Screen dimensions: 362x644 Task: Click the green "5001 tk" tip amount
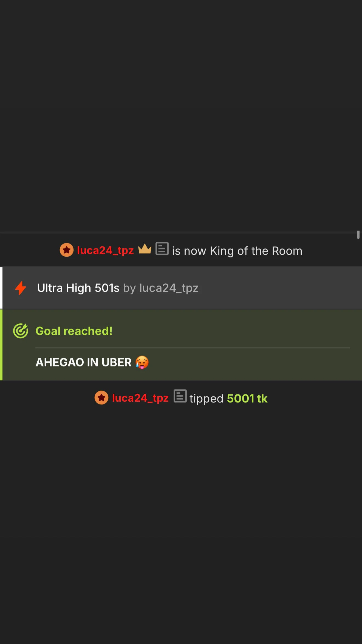click(247, 399)
